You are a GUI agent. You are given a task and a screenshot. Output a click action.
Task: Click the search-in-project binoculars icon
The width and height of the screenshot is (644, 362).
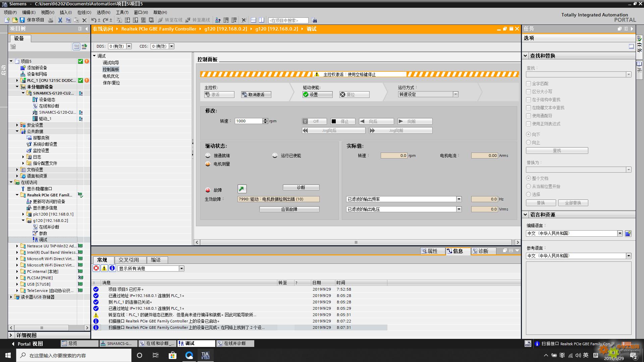(314, 20)
